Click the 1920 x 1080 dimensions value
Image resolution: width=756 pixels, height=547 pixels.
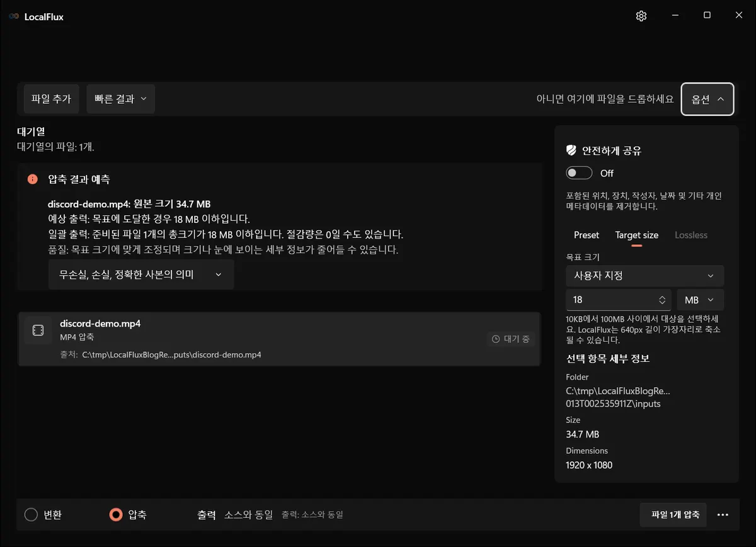coord(589,465)
